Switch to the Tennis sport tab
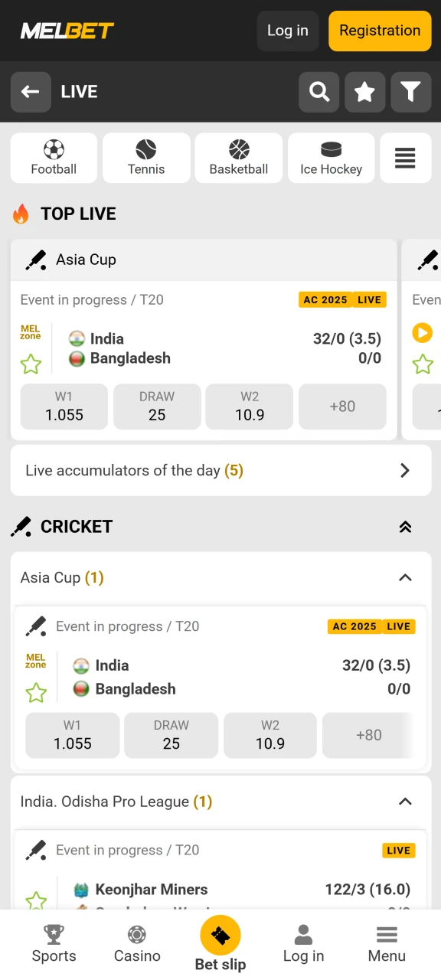441x980 pixels. pyautogui.click(x=146, y=158)
